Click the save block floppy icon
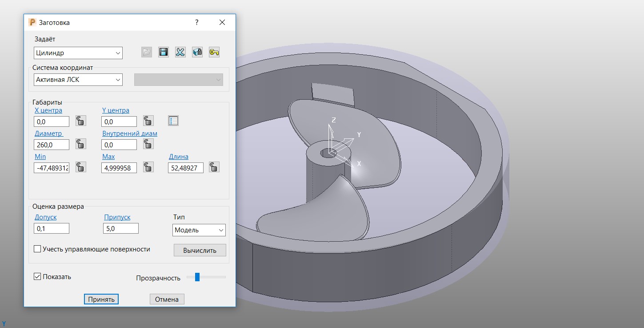Image resolution: width=644 pixels, height=328 pixels. pyautogui.click(x=164, y=53)
